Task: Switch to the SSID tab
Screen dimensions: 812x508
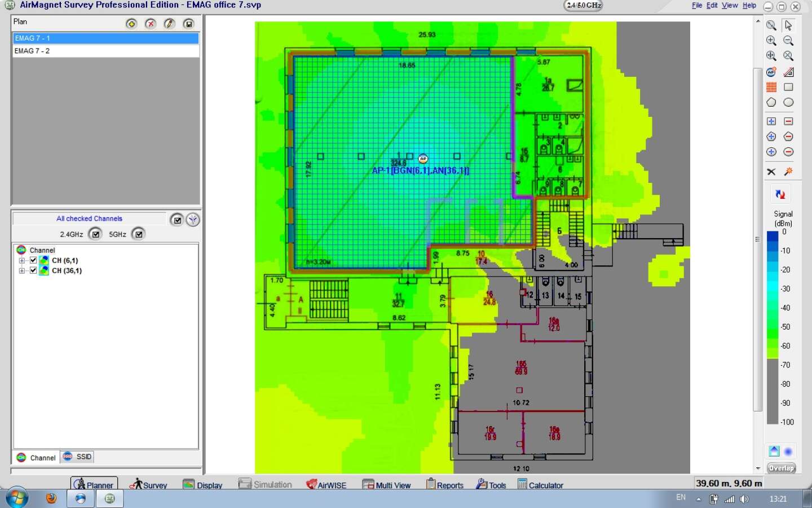Action: click(78, 457)
